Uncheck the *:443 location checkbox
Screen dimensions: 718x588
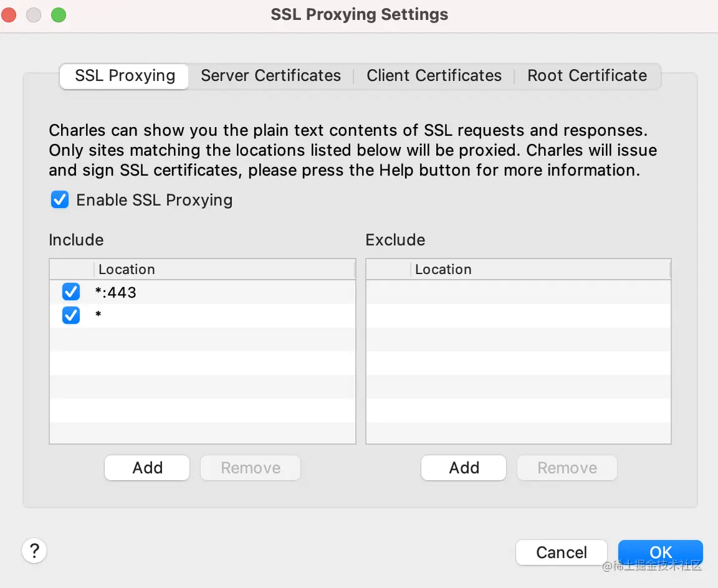point(71,292)
